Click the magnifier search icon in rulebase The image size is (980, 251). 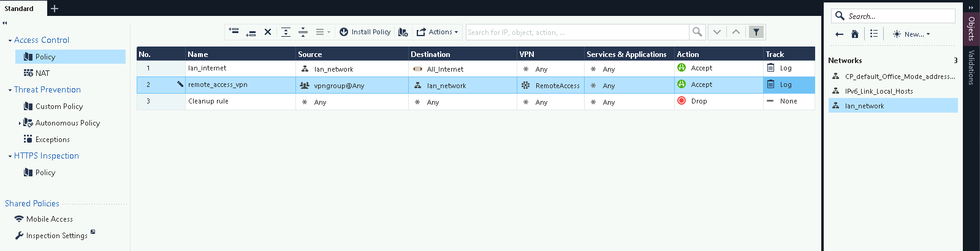[x=697, y=32]
